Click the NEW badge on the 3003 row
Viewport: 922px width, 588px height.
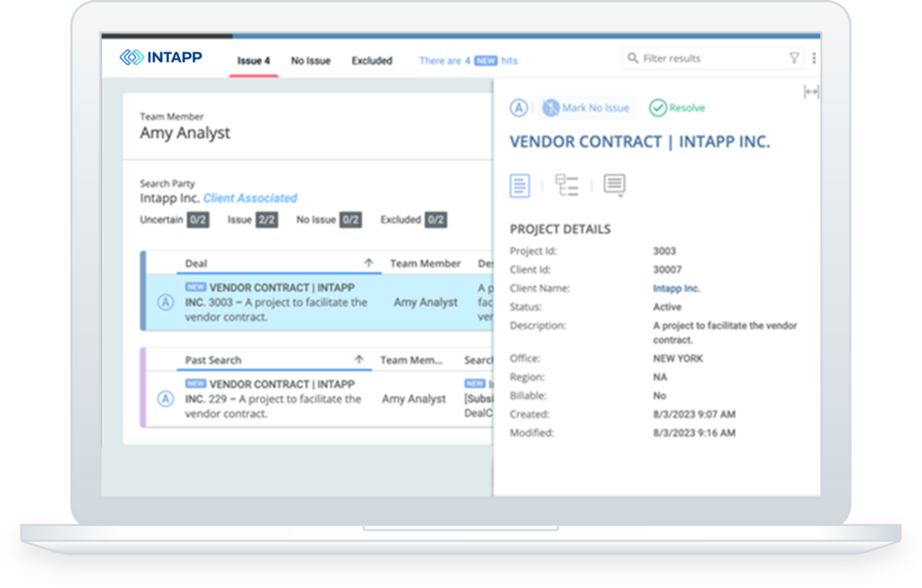tap(195, 287)
